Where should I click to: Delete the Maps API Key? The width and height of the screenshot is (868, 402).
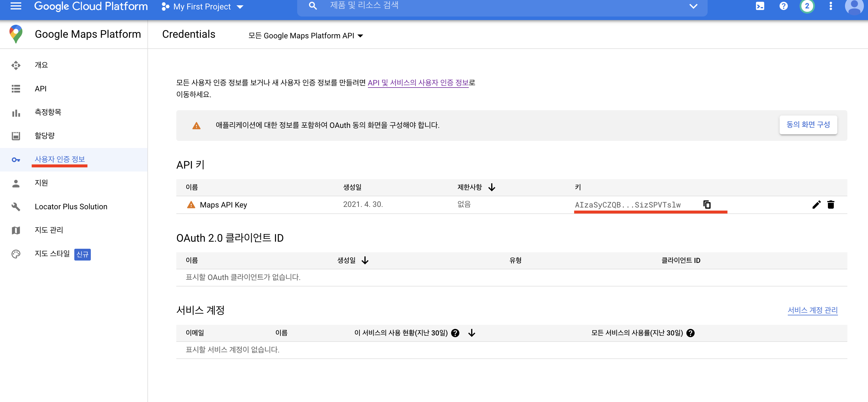[x=831, y=204]
